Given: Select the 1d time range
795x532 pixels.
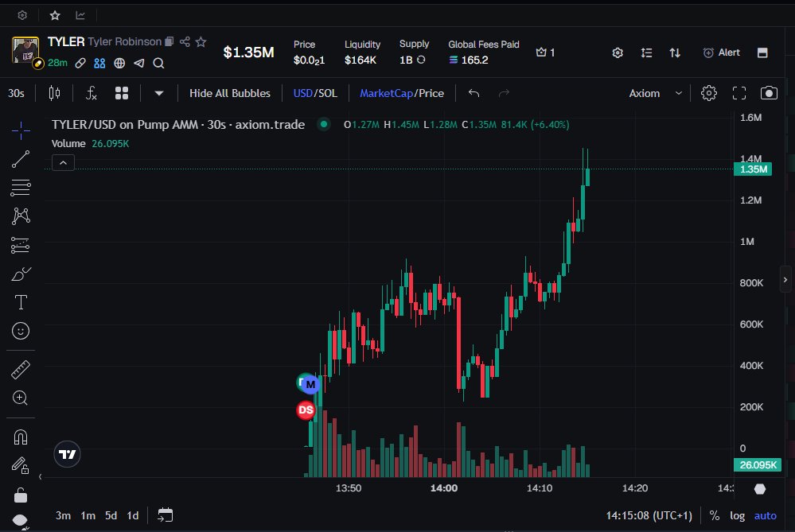Looking at the screenshot, I should click(133, 515).
